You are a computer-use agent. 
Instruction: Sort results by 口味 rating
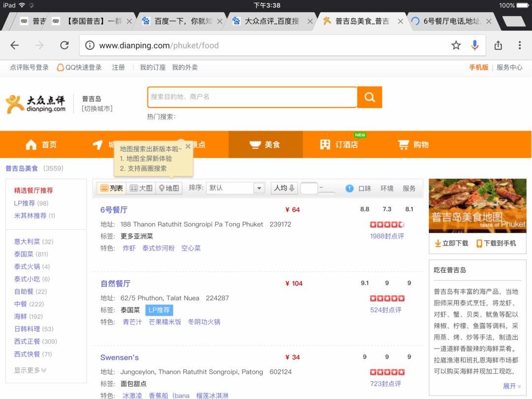click(365, 188)
